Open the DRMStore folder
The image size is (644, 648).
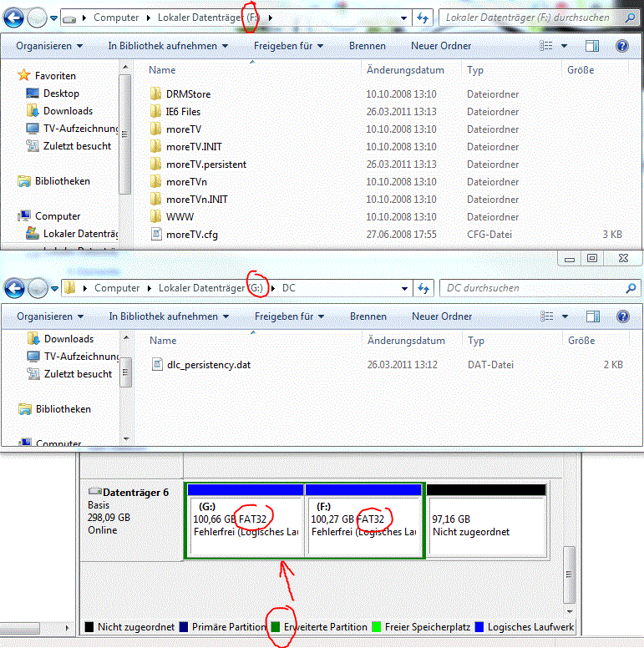188,94
